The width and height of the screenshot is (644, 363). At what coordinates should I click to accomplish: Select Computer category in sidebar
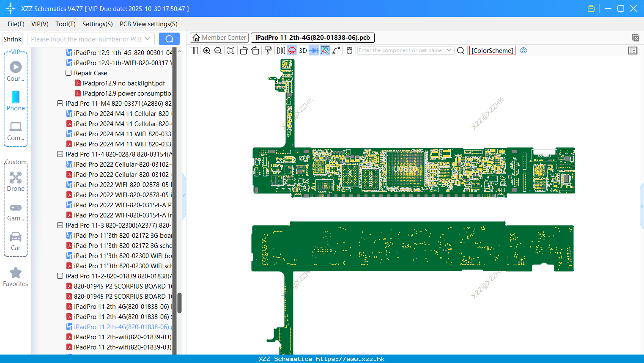(x=16, y=131)
